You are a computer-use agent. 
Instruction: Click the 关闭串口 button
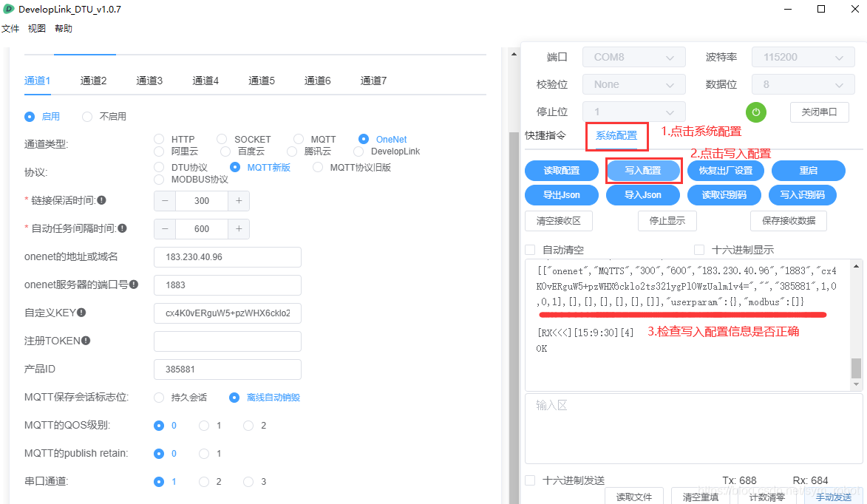(820, 112)
